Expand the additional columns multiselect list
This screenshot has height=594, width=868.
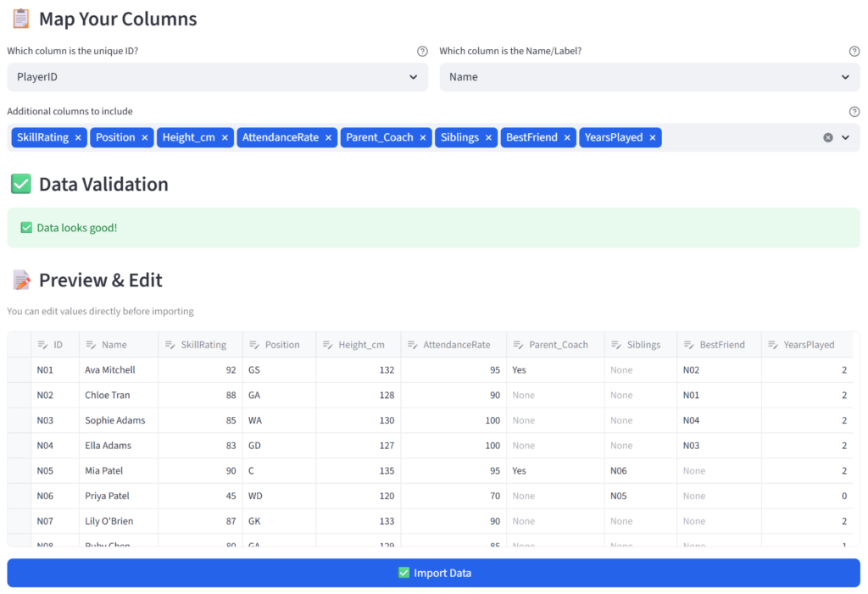[845, 137]
